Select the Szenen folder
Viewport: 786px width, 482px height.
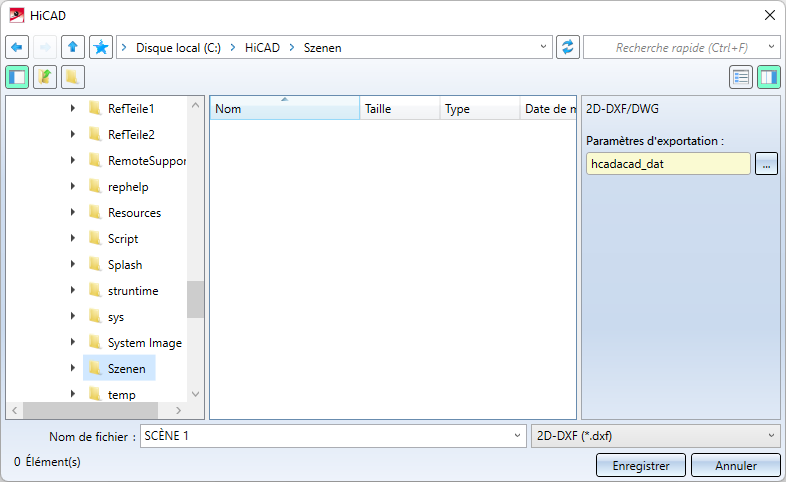(119, 368)
